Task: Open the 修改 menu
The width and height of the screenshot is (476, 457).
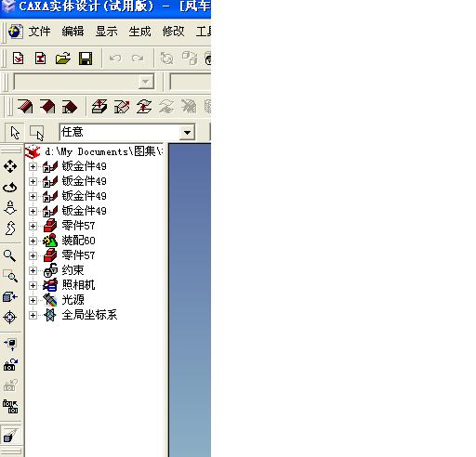Action: [173, 32]
